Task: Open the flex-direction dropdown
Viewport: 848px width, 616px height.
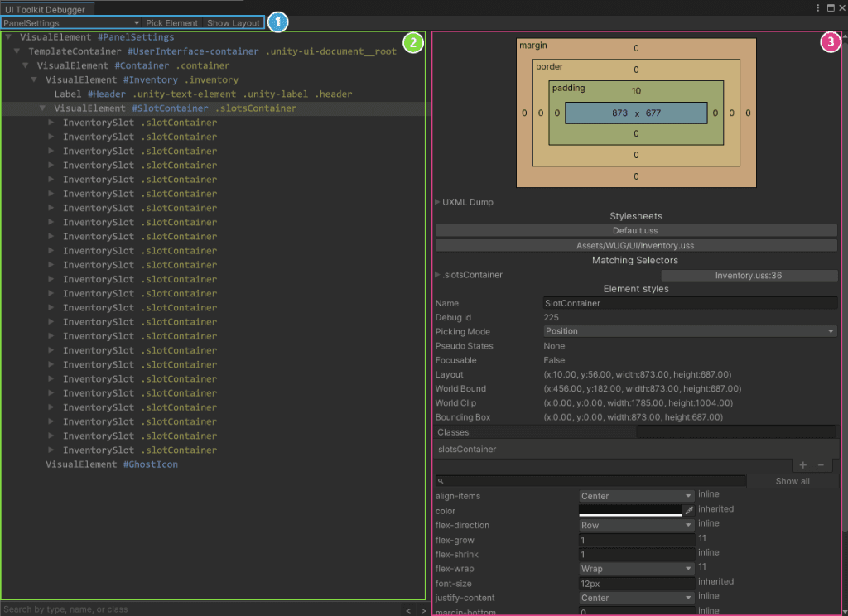Action: pyautogui.click(x=637, y=525)
